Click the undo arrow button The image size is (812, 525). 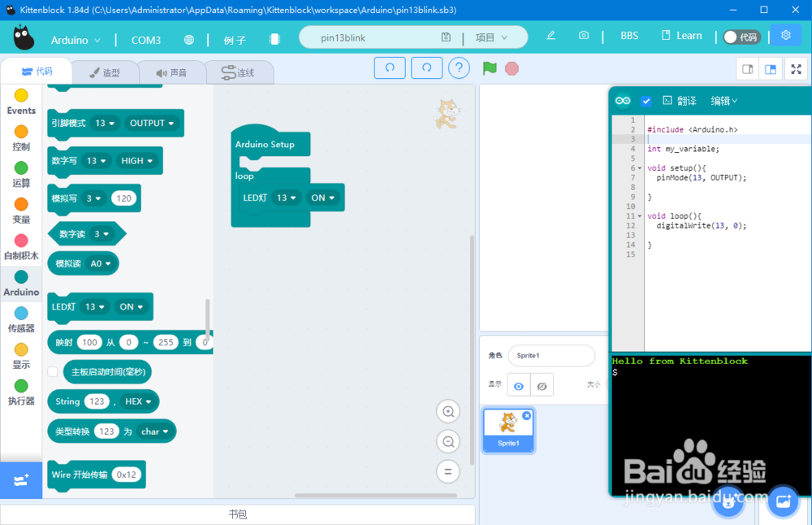[x=390, y=68]
